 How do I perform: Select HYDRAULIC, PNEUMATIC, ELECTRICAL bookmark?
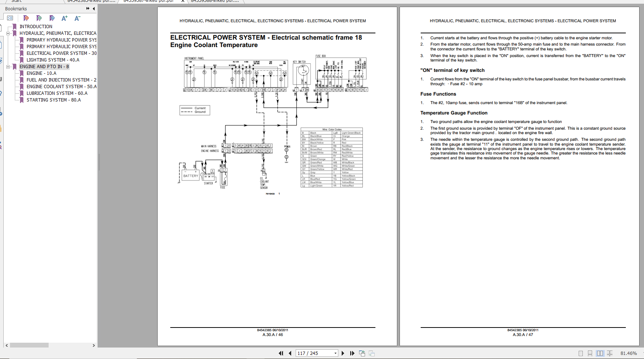point(58,33)
